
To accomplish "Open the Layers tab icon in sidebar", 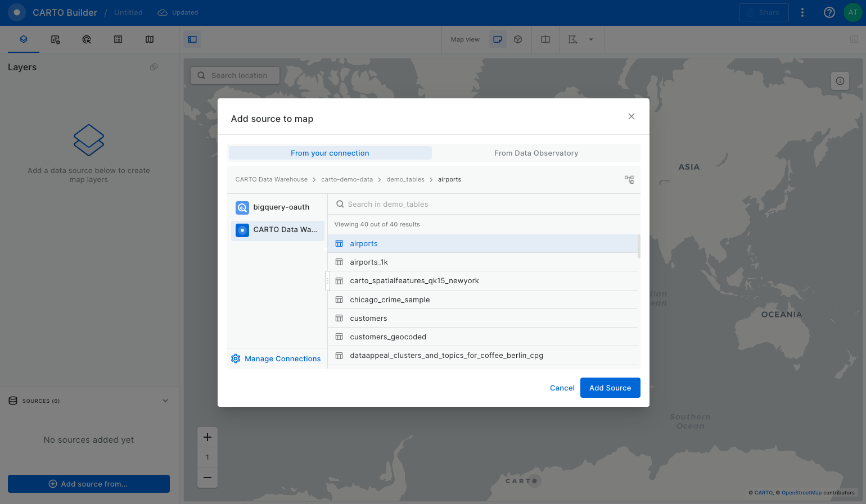I will (x=24, y=39).
